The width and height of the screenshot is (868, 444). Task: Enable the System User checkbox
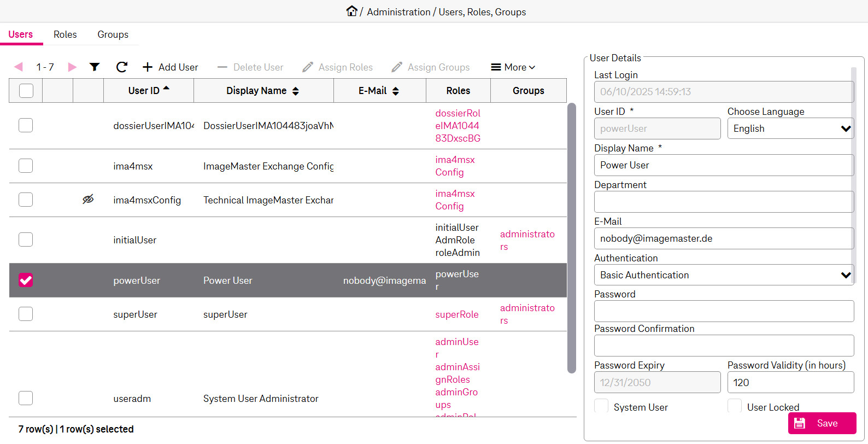click(x=601, y=406)
